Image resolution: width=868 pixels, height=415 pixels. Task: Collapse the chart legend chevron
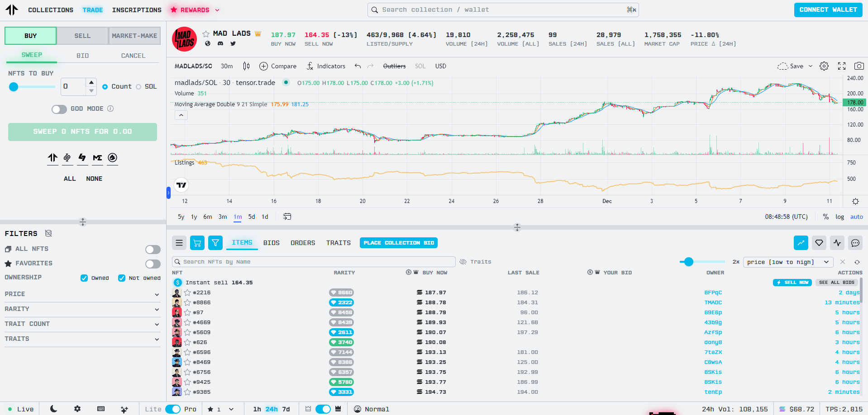tap(181, 115)
